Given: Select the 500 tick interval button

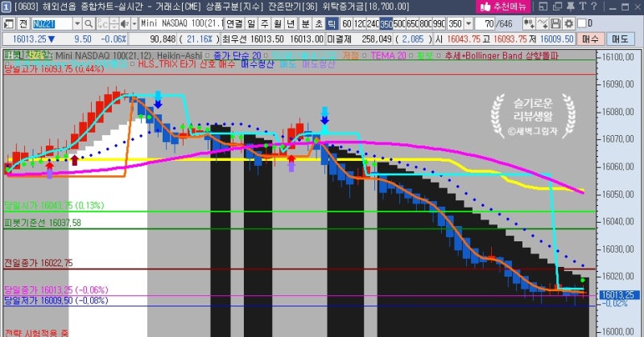Looking at the screenshot, I should pyautogui.click(x=399, y=24).
